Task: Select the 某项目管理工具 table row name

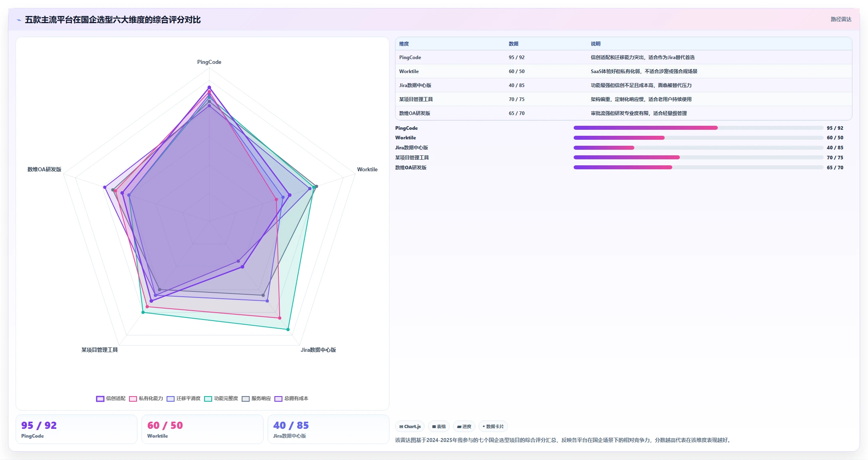Action: pyautogui.click(x=416, y=99)
